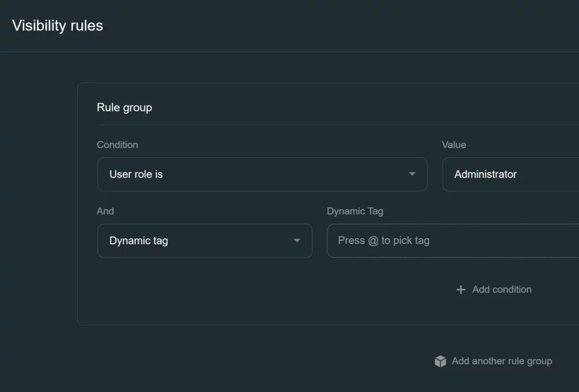The height and width of the screenshot is (392, 579).
Task: Click the Rule group title
Action: [124, 107]
